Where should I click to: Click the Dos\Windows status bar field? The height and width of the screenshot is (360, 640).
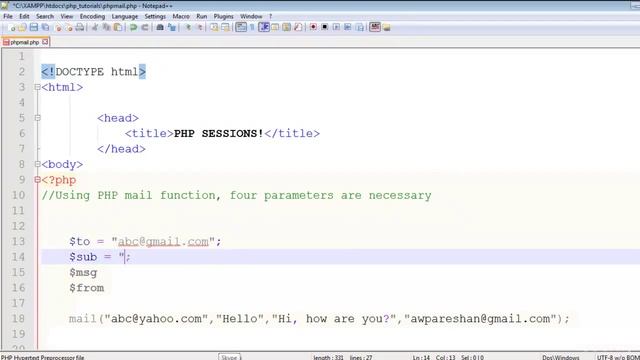560,357
